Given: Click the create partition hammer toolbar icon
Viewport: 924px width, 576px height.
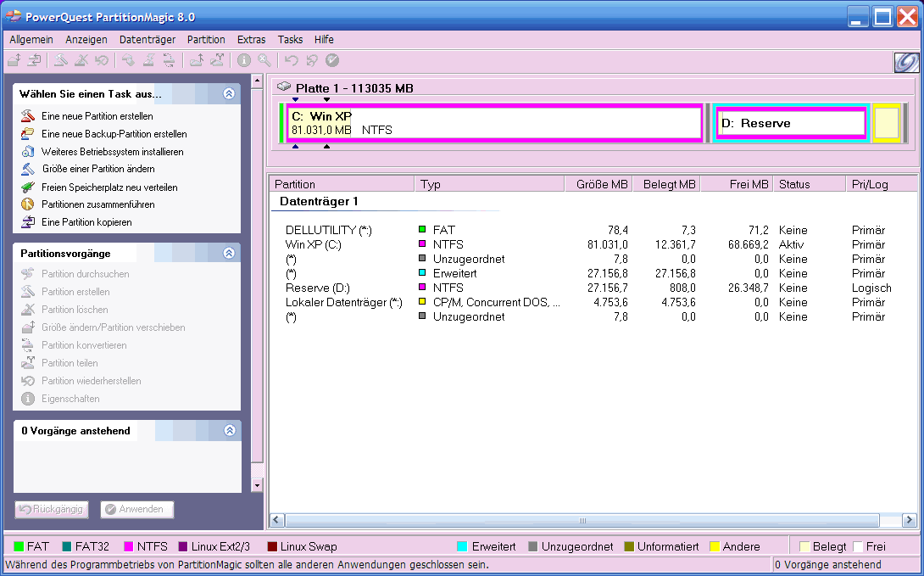Looking at the screenshot, I should tap(61, 60).
